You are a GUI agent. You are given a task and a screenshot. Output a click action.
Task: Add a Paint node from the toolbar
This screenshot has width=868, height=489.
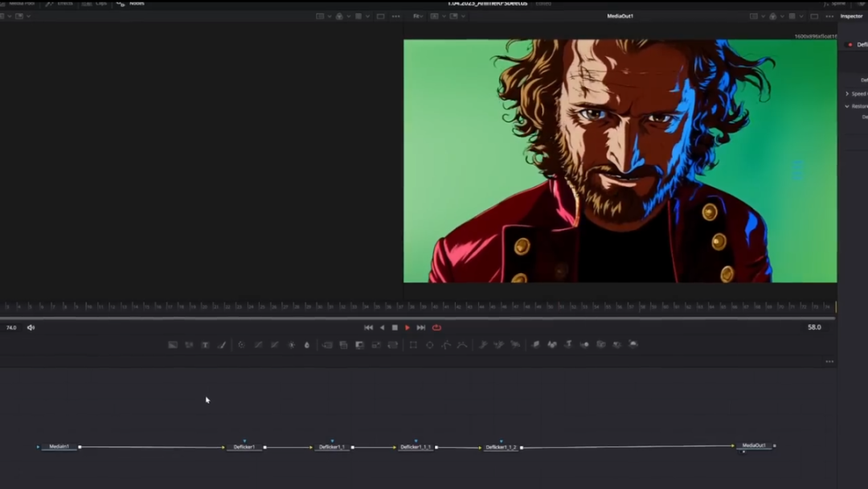point(222,344)
